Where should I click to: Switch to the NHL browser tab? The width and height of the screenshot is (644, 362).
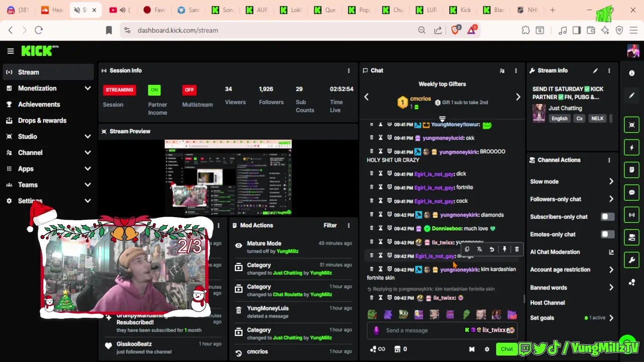click(526, 10)
